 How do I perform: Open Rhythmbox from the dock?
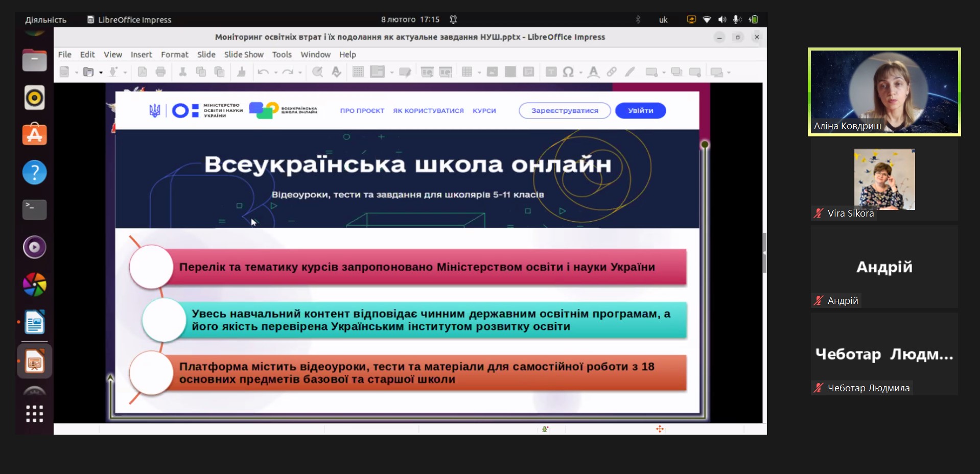(x=35, y=98)
